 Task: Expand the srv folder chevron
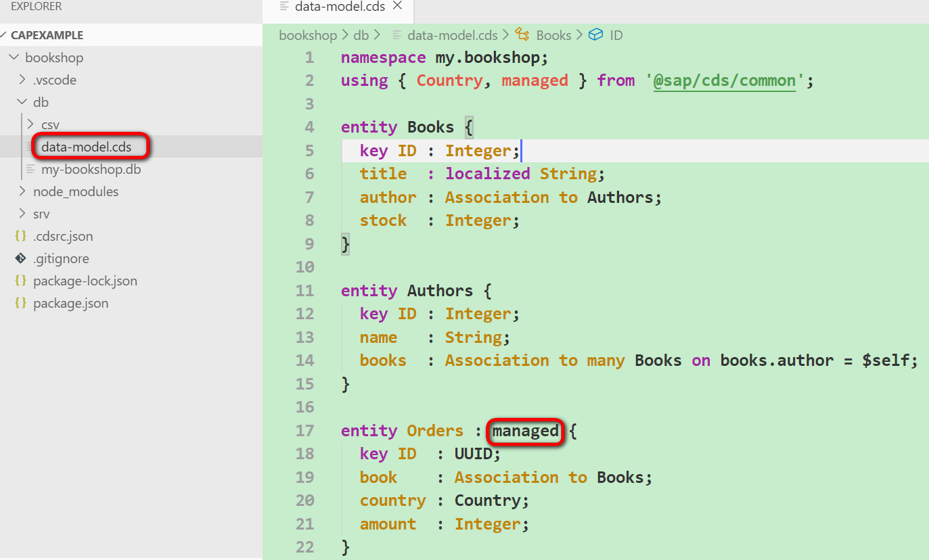pos(22,214)
